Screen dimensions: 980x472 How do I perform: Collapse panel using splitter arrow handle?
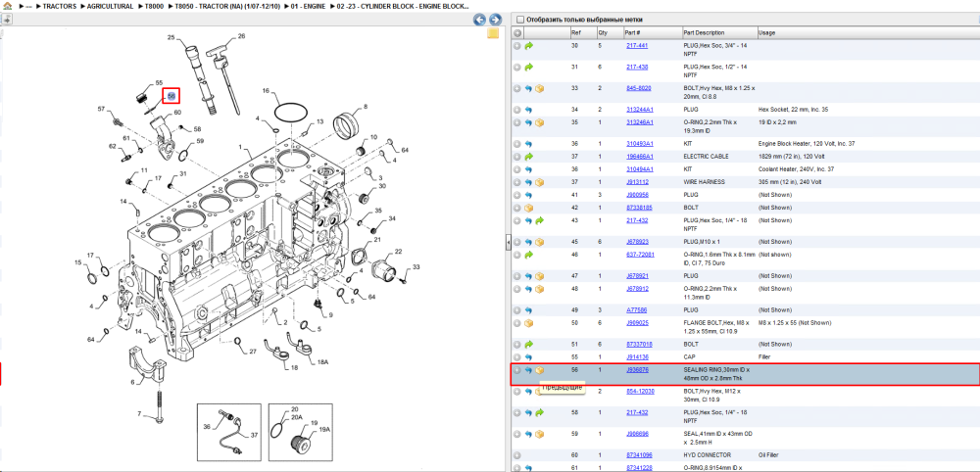tap(508, 242)
